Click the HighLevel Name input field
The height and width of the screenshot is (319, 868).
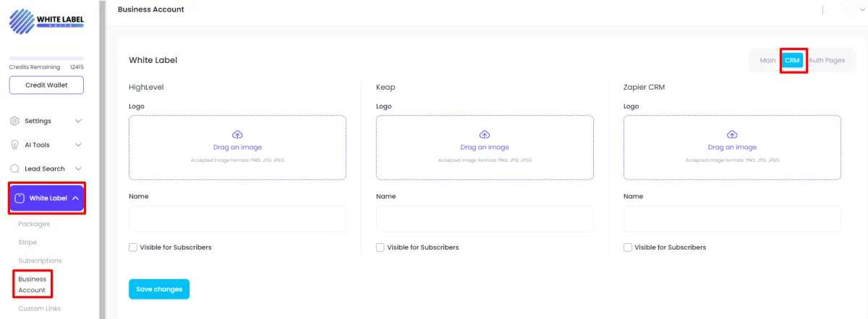(237, 218)
